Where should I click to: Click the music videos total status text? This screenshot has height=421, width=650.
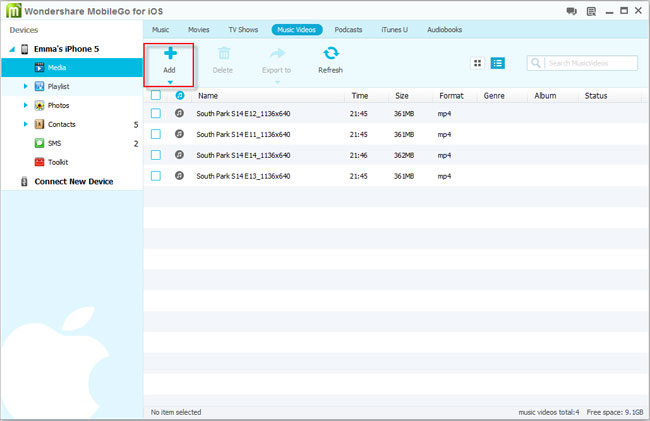click(x=549, y=412)
